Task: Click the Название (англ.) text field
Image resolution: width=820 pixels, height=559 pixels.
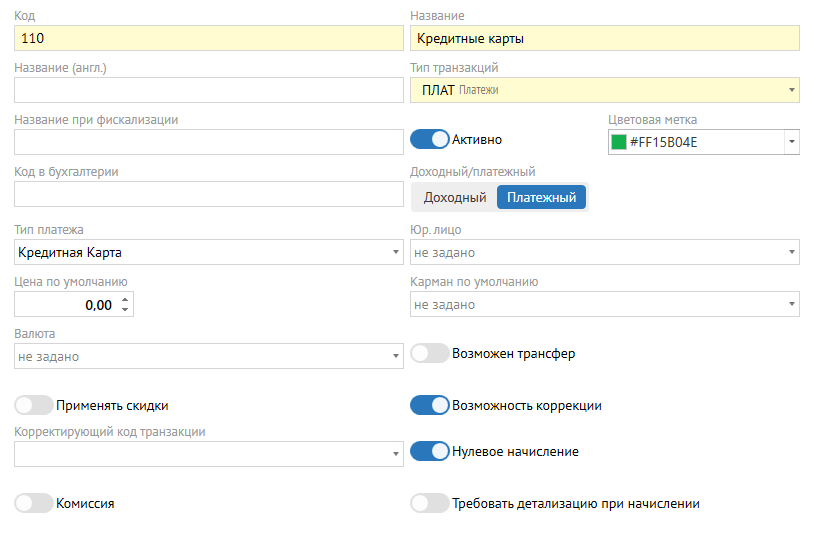Action: point(208,90)
